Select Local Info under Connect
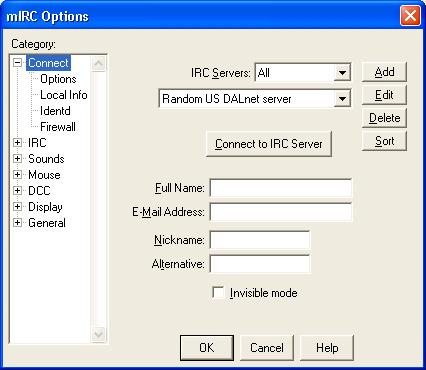Viewport: 426px width, 370px height. pos(64,95)
